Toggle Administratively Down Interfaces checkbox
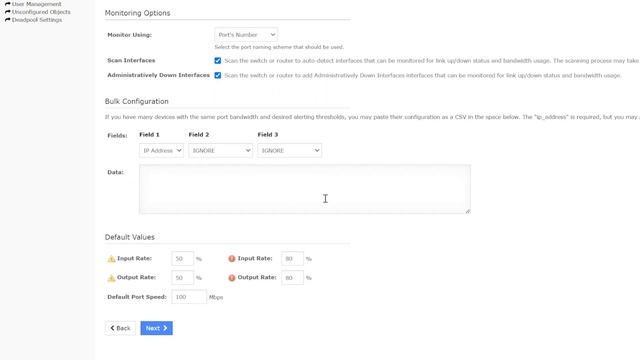This screenshot has height=360, width=640. point(218,76)
